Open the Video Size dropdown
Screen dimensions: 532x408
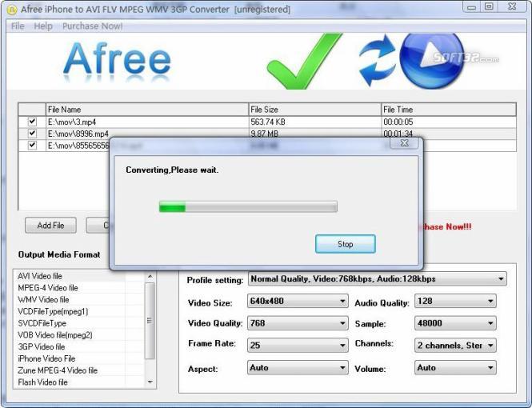pyautogui.click(x=298, y=301)
